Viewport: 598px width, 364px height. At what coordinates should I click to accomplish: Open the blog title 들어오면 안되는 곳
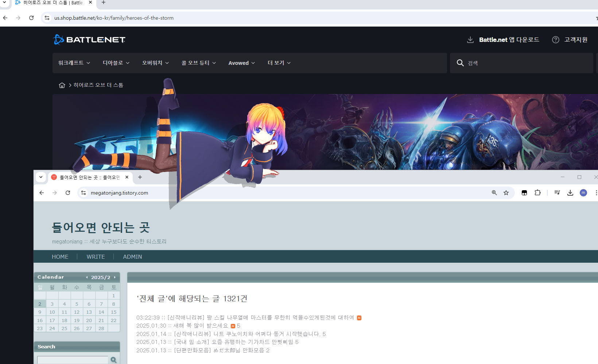pyautogui.click(x=101, y=227)
